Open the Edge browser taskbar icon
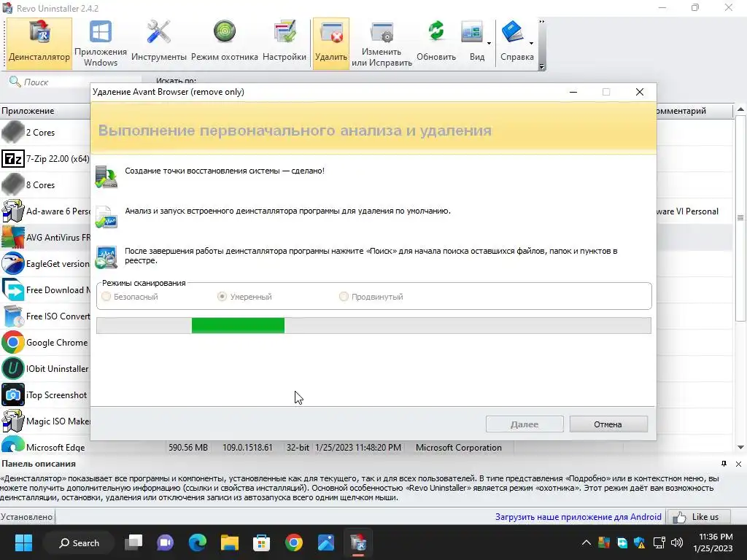 click(x=197, y=542)
